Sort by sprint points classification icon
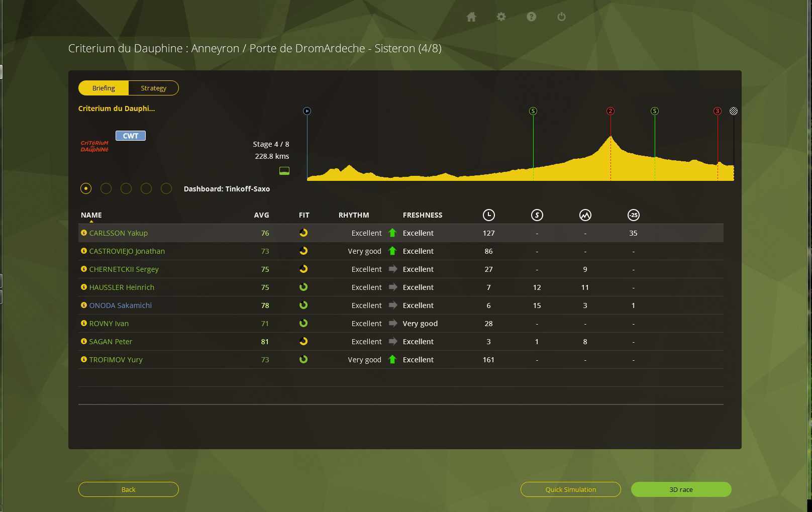 click(537, 215)
